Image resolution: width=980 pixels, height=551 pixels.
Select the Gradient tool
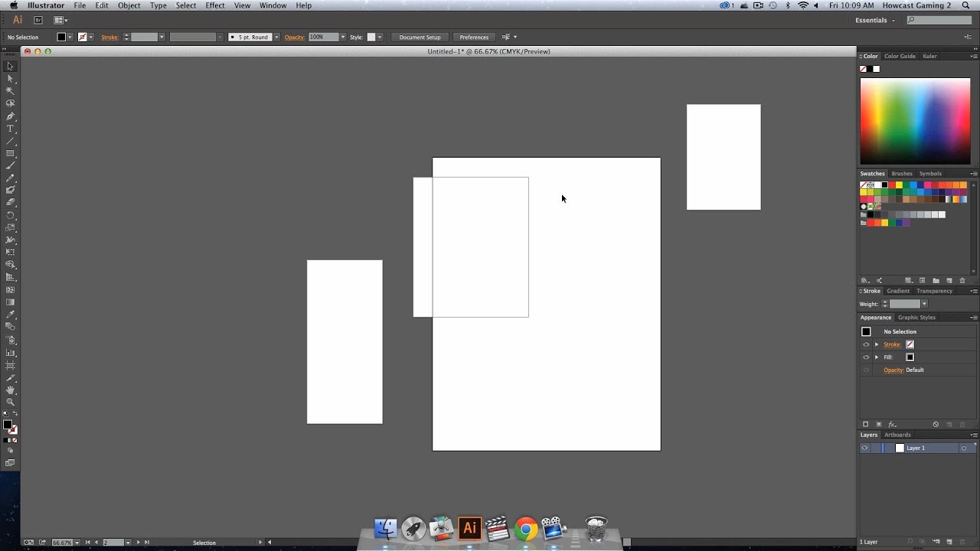click(11, 302)
